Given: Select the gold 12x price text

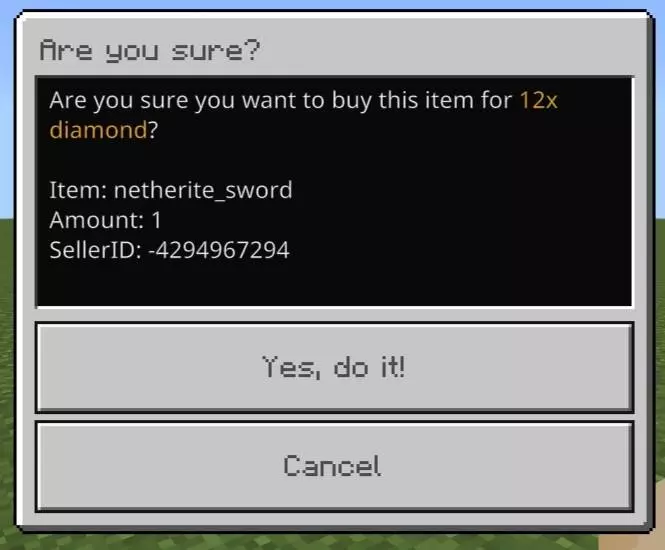Looking at the screenshot, I should click(538, 101).
